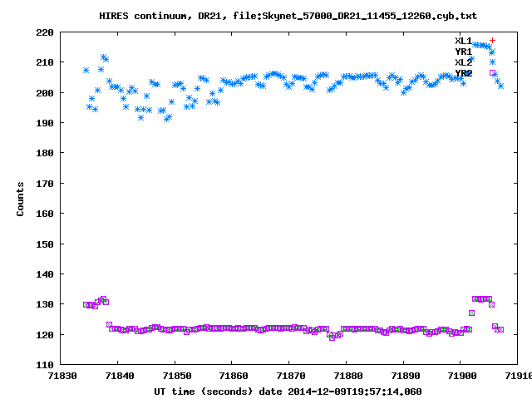Click the y-axis tick value 150

point(45,244)
